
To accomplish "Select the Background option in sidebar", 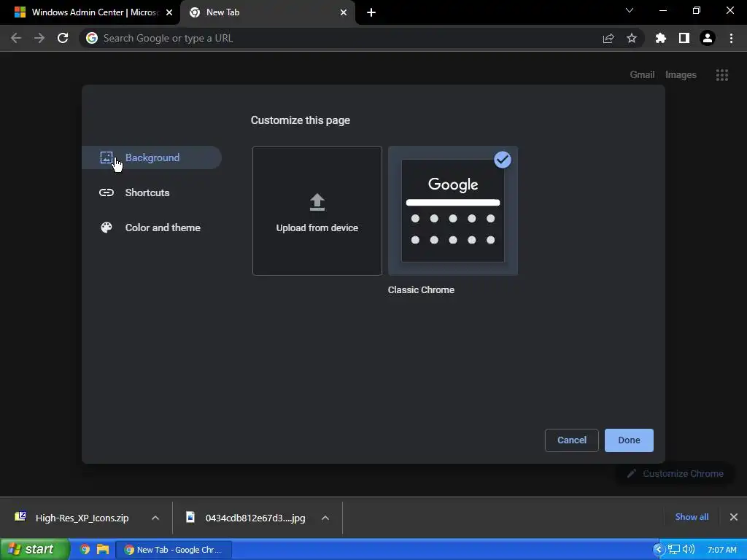I will [x=152, y=157].
